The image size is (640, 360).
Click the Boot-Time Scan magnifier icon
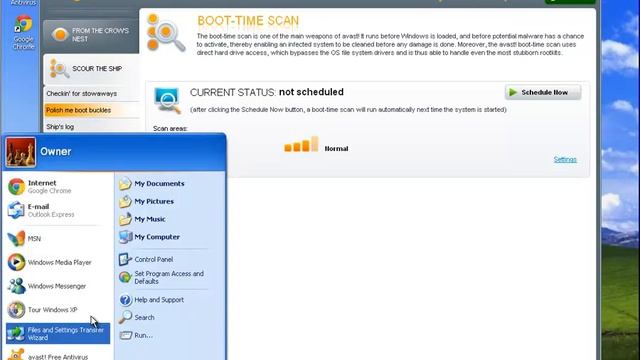click(165, 33)
